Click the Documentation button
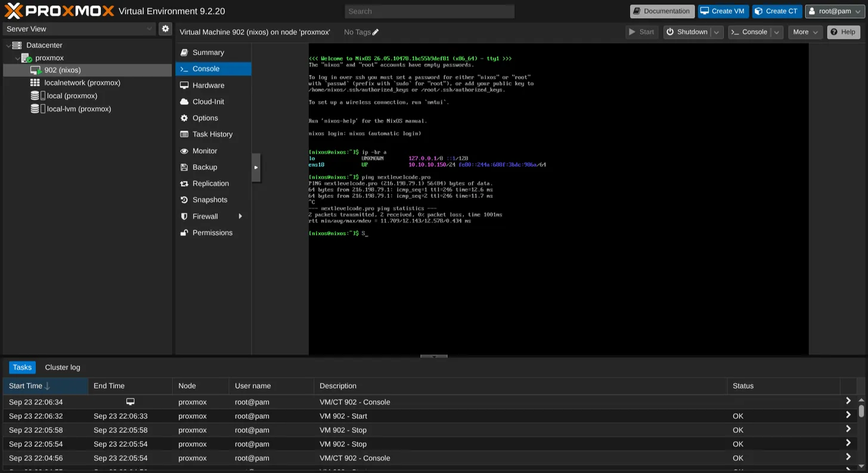This screenshot has width=868, height=473. pyautogui.click(x=662, y=11)
